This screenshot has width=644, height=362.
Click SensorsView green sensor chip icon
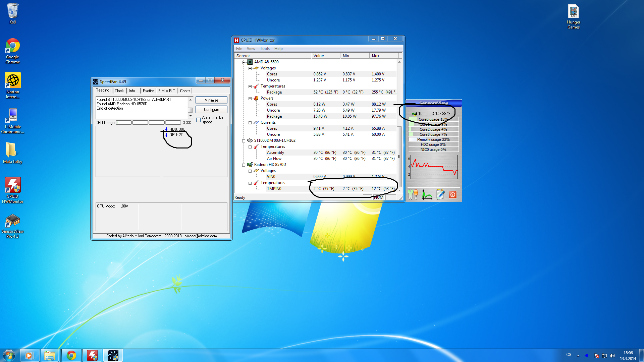(414, 114)
